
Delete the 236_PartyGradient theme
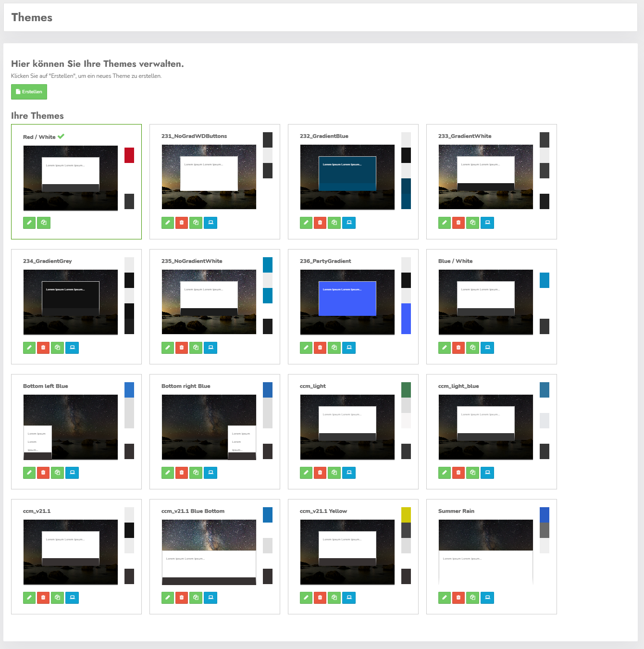pyautogui.click(x=320, y=348)
